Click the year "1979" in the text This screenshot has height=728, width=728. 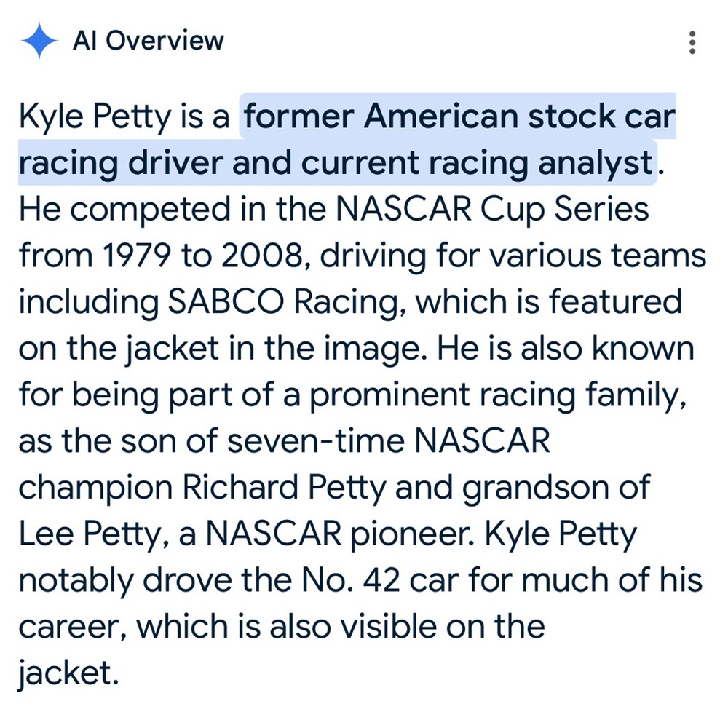tap(135, 256)
